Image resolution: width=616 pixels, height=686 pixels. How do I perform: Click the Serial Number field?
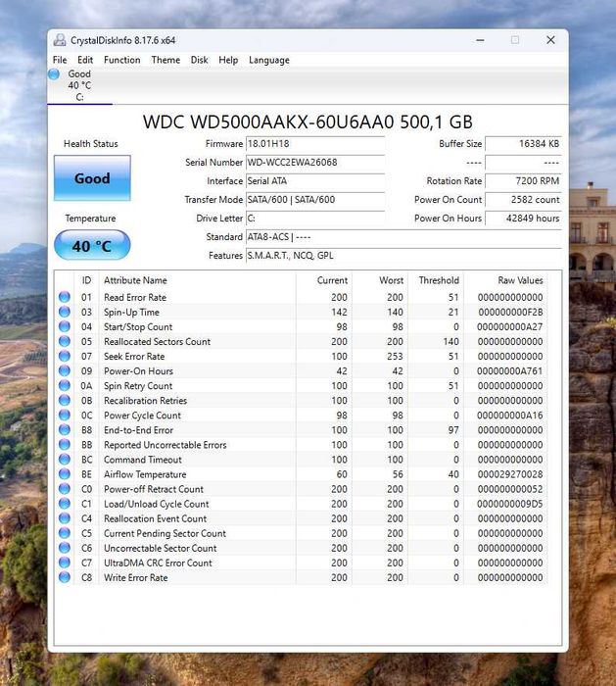pyautogui.click(x=315, y=163)
